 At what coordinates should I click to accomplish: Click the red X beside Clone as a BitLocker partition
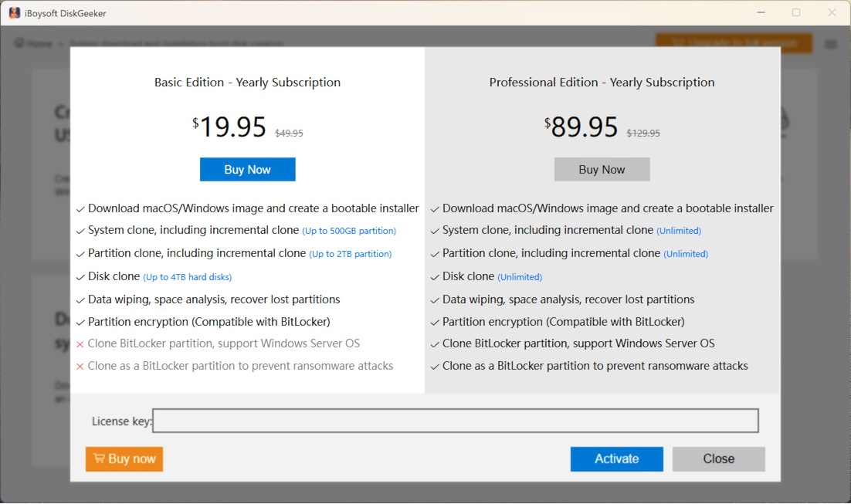point(80,366)
